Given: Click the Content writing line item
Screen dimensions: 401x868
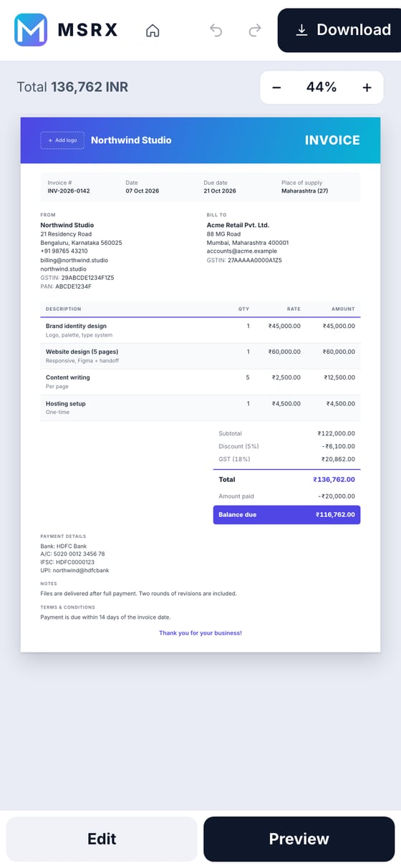Looking at the screenshot, I should click(200, 382).
